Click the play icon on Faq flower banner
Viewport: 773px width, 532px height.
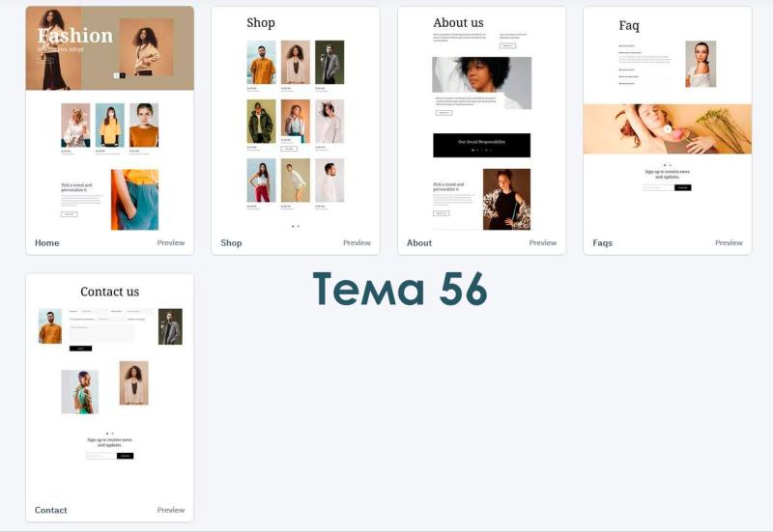click(668, 129)
